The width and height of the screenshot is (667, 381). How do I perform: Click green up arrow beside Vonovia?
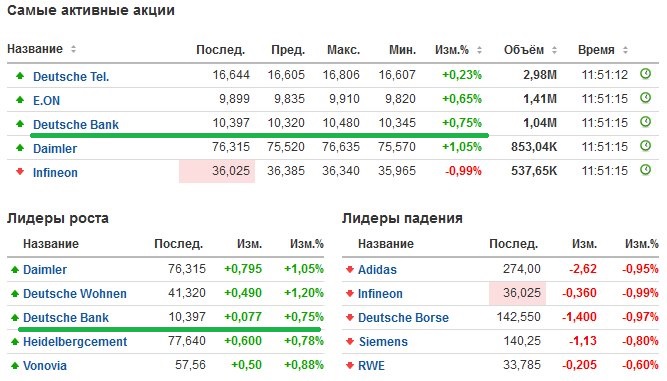[x=15, y=365]
